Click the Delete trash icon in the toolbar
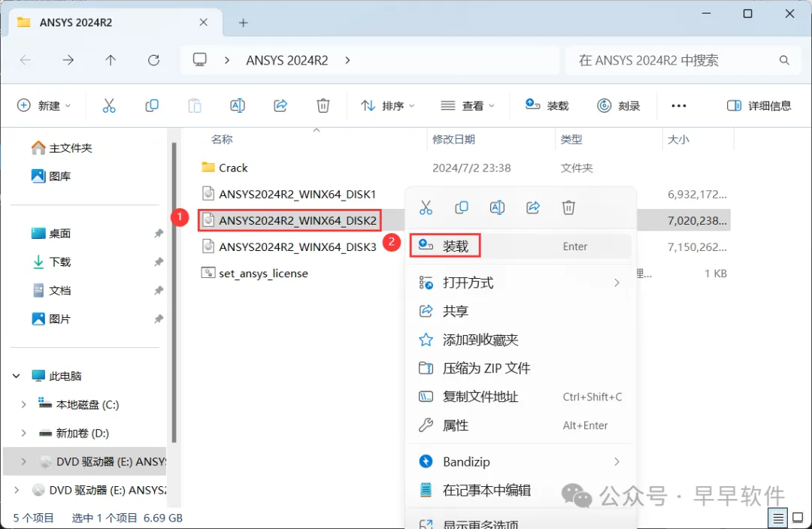Screen dimensions: 812x529 pyautogui.click(x=323, y=106)
